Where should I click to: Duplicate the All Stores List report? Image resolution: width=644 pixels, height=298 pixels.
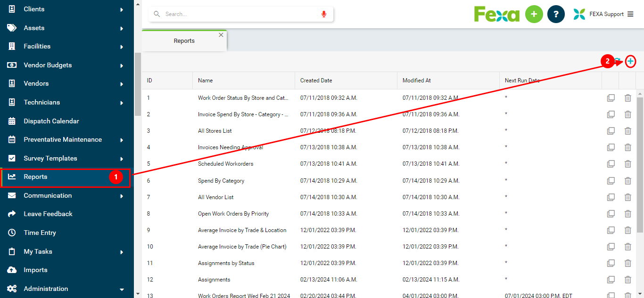(x=611, y=131)
